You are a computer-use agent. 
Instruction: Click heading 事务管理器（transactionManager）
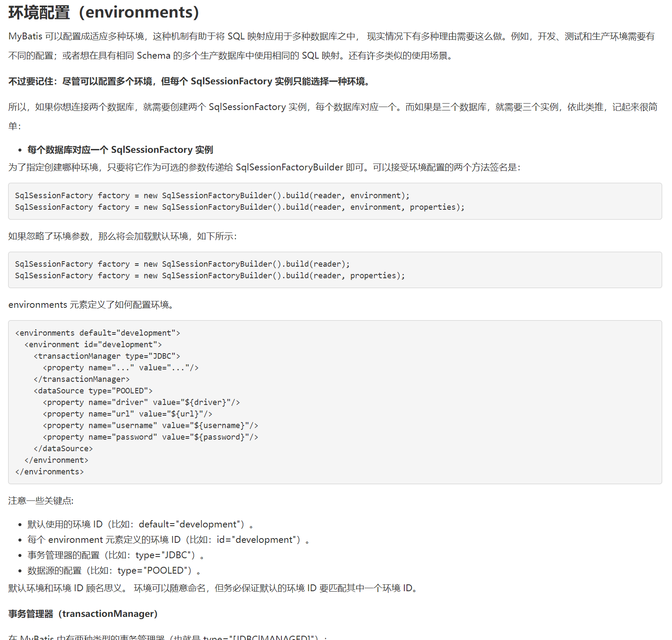tap(83, 614)
